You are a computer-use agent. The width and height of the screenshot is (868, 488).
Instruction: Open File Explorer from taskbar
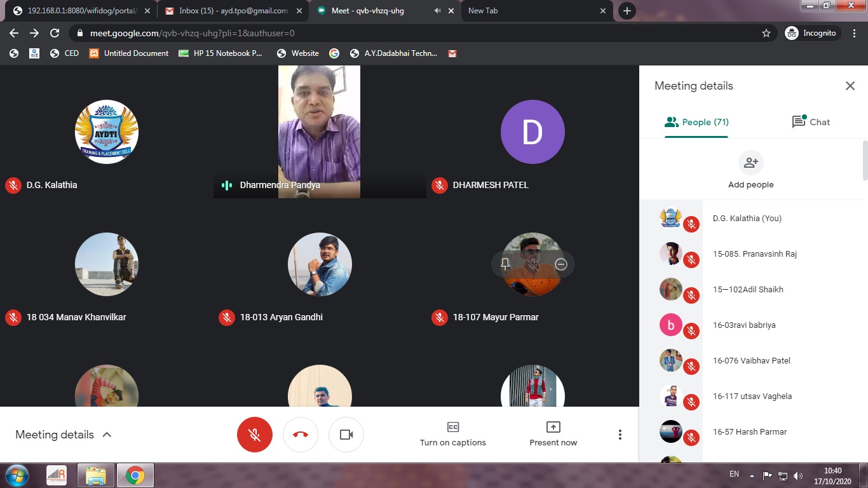96,475
